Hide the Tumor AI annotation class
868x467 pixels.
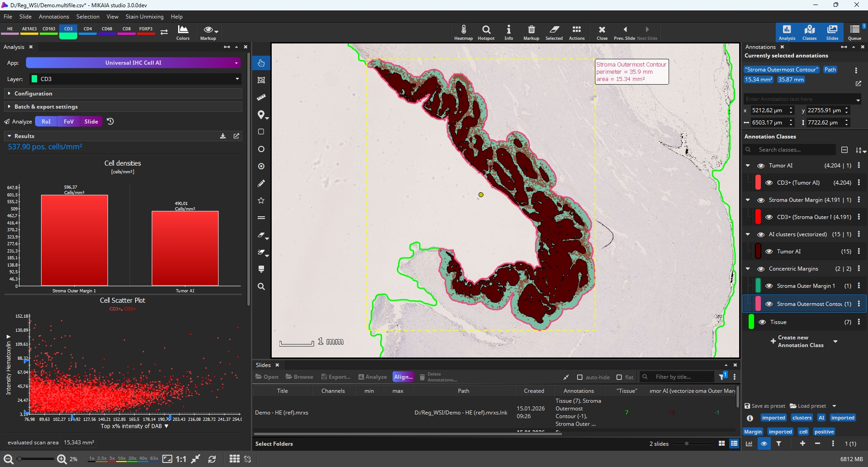pyautogui.click(x=761, y=166)
